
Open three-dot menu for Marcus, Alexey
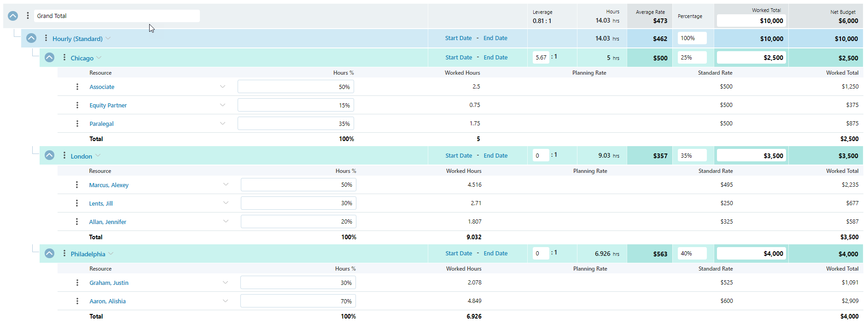click(x=76, y=185)
